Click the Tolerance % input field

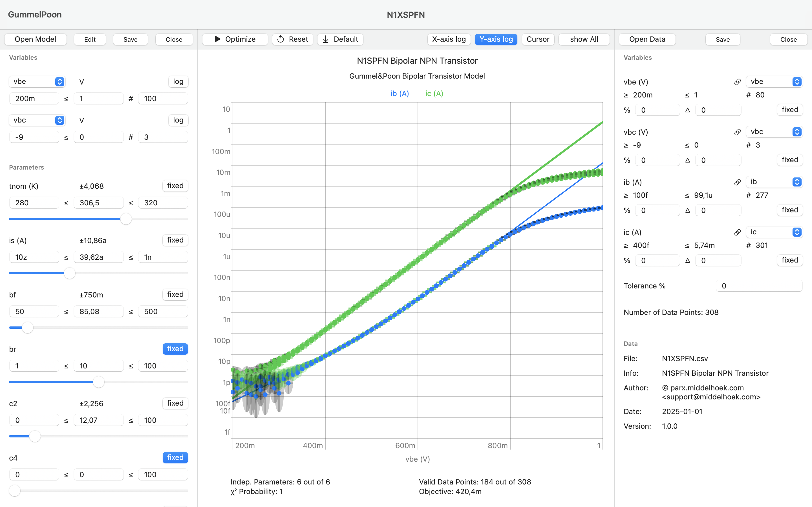759,286
